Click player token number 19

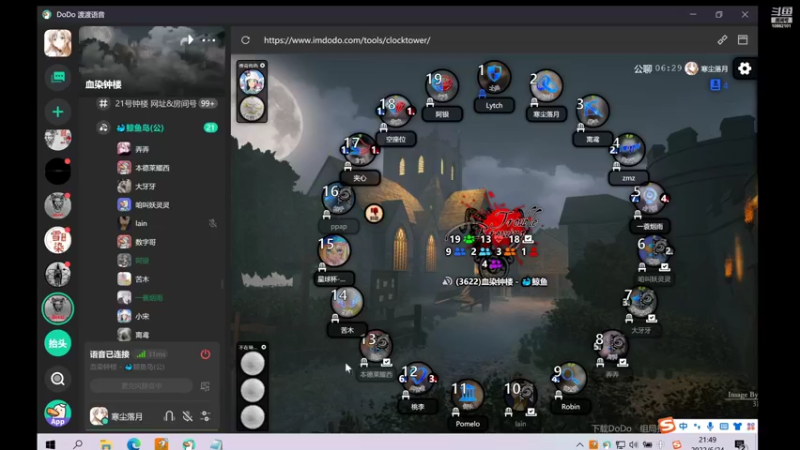pyautogui.click(x=442, y=85)
